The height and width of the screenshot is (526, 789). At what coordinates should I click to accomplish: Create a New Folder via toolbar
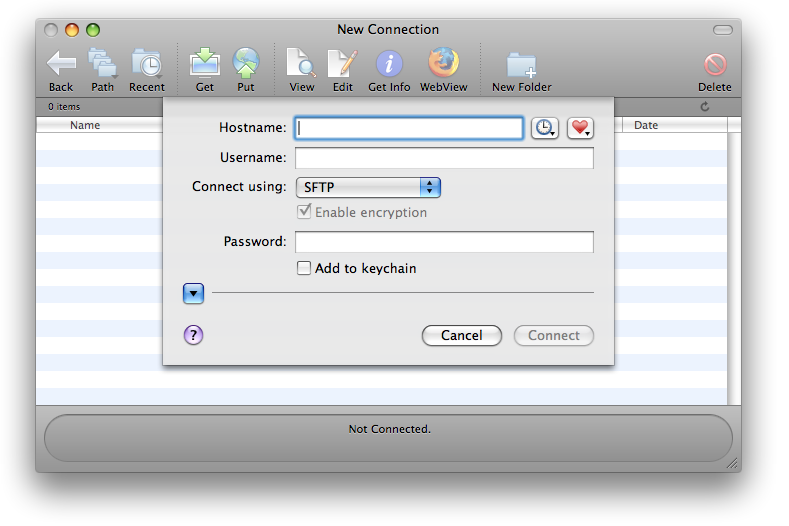tap(521, 65)
